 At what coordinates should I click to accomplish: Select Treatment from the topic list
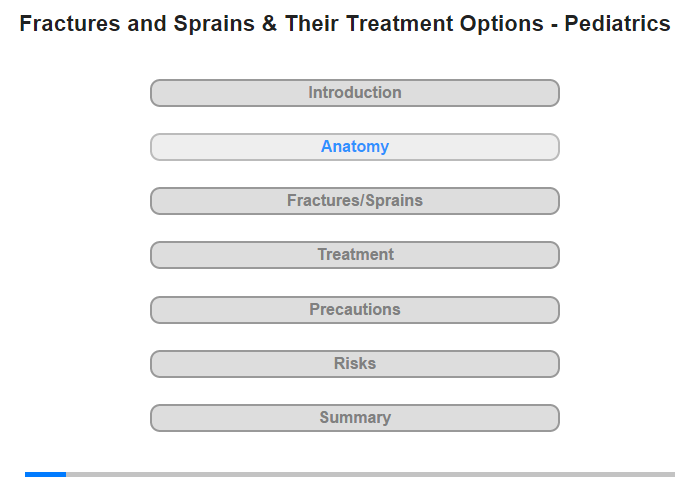click(x=354, y=255)
